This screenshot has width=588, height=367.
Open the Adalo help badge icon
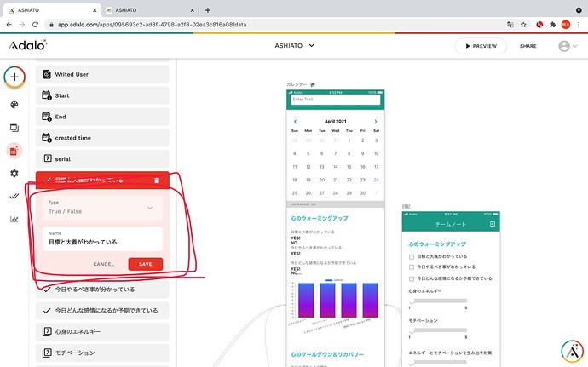(573, 352)
